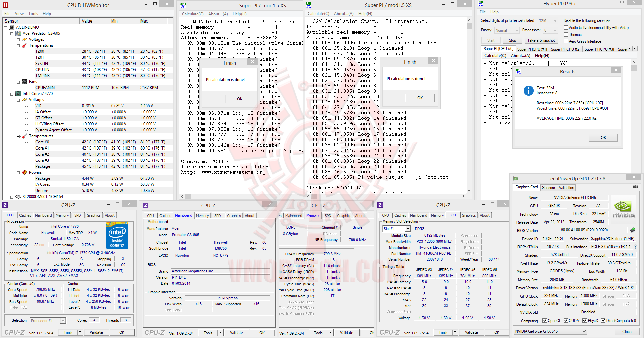Click the blue info icon in Results dialog

pos(529,91)
